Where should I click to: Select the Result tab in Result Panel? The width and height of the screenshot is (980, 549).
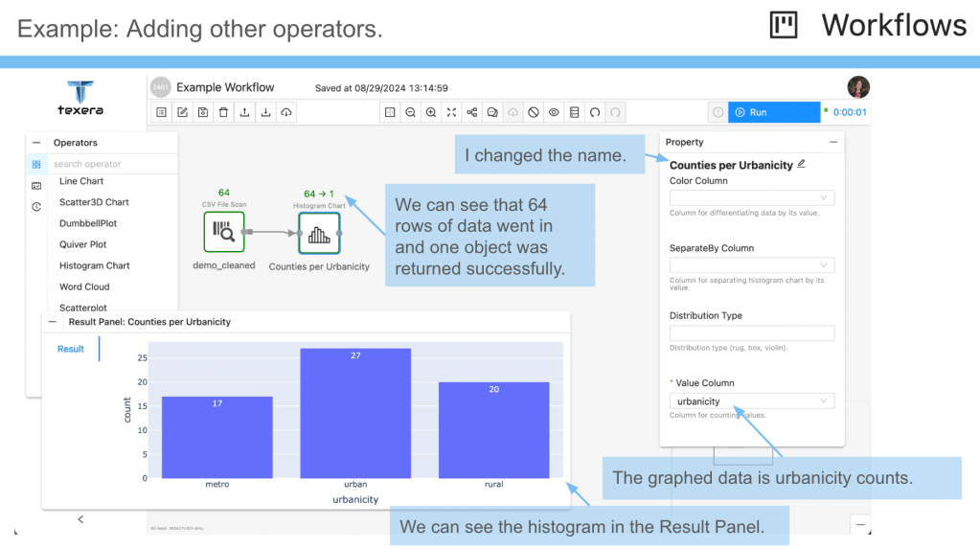click(x=71, y=349)
